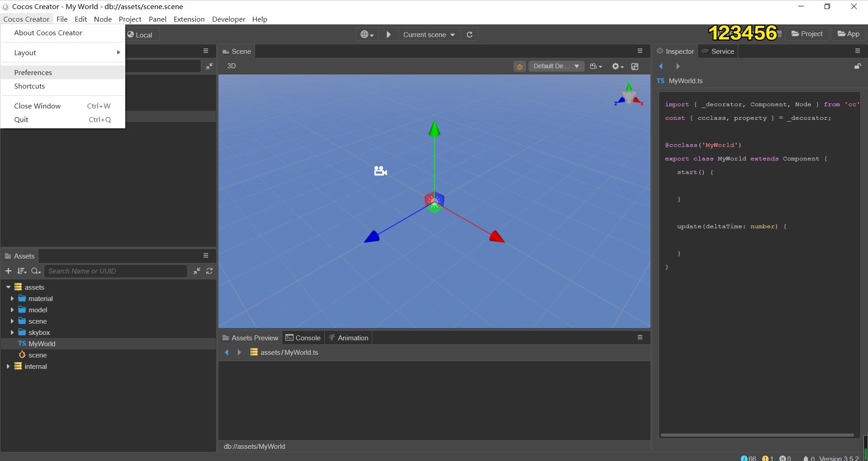Click the scene gizmo axis widget
868x461 pixels.
[628, 94]
